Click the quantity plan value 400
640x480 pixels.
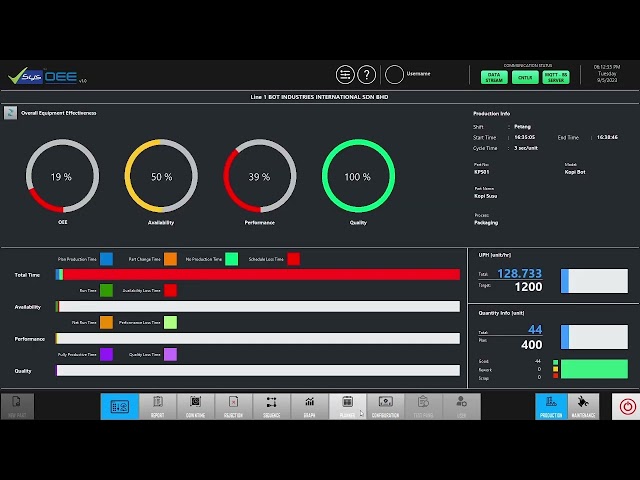click(x=531, y=345)
